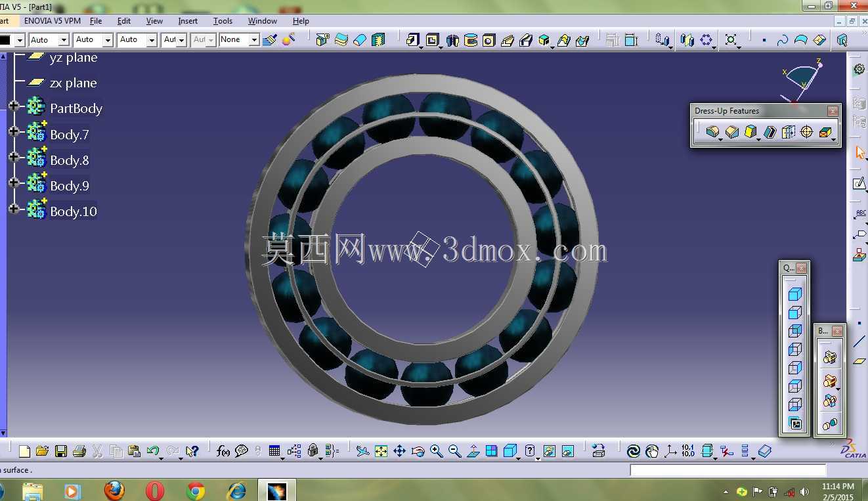Toggle Fly Mode airplane icon
Viewport: 868px width, 501px height.
tap(362, 451)
